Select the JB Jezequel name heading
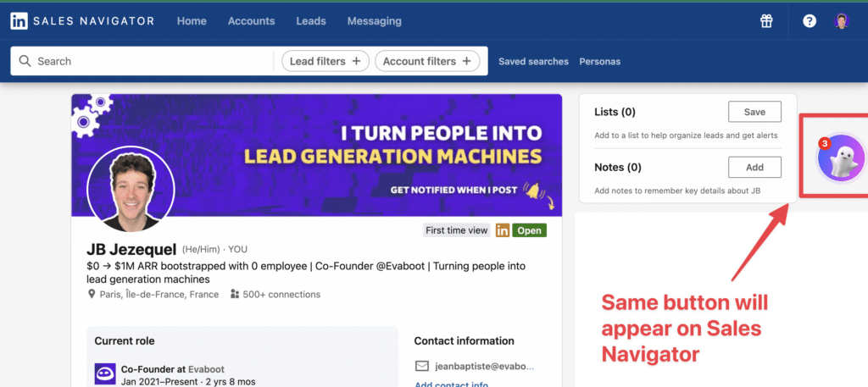868x387 pixels. pos(131,249)
